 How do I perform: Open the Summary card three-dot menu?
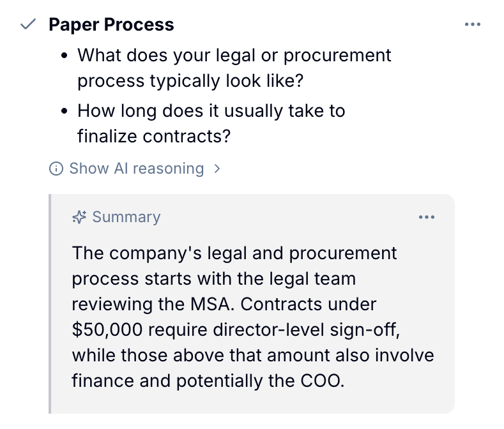[427, 217]
